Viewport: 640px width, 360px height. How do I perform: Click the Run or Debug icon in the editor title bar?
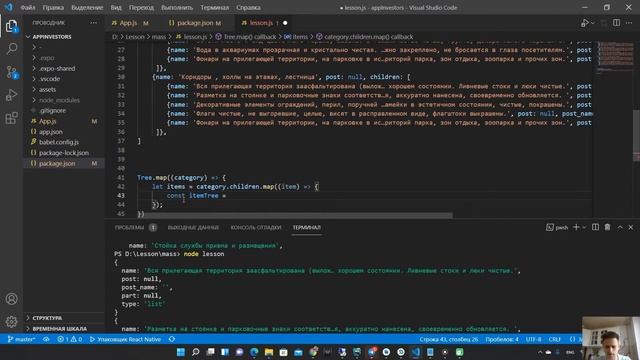[x=585, y=23]
